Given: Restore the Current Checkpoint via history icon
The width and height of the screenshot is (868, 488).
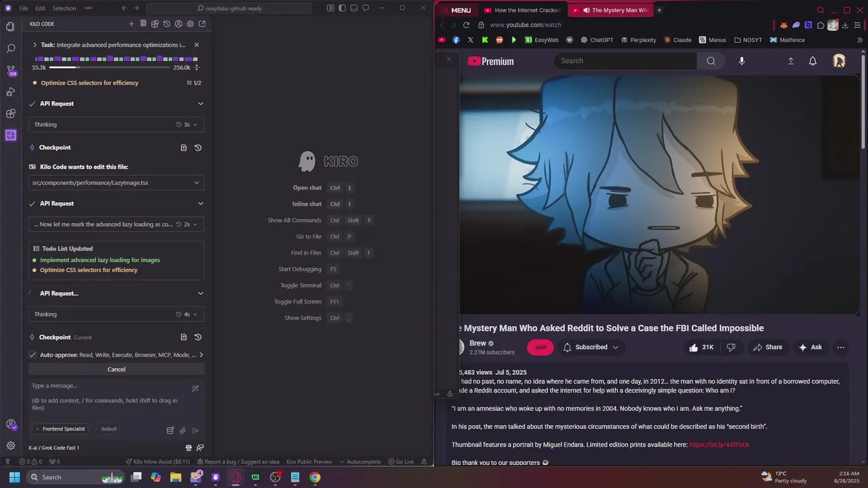Looking at the screenshot, I should [198, 337].
